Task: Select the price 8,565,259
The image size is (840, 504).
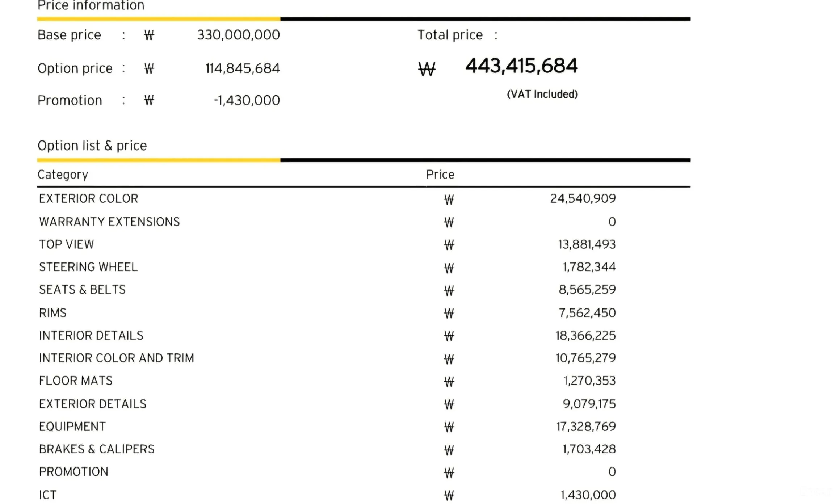Action: [587, 289]
